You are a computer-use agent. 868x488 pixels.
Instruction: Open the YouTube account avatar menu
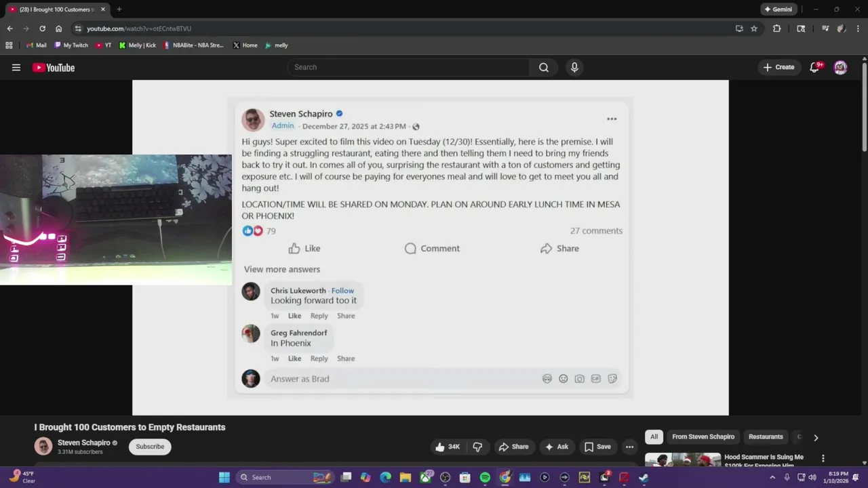point(840,67)
